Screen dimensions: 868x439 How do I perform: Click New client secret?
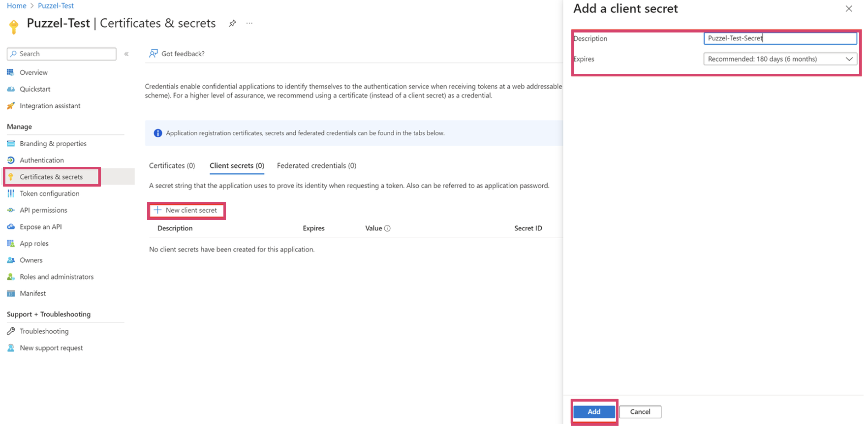(x=186, y=211)
